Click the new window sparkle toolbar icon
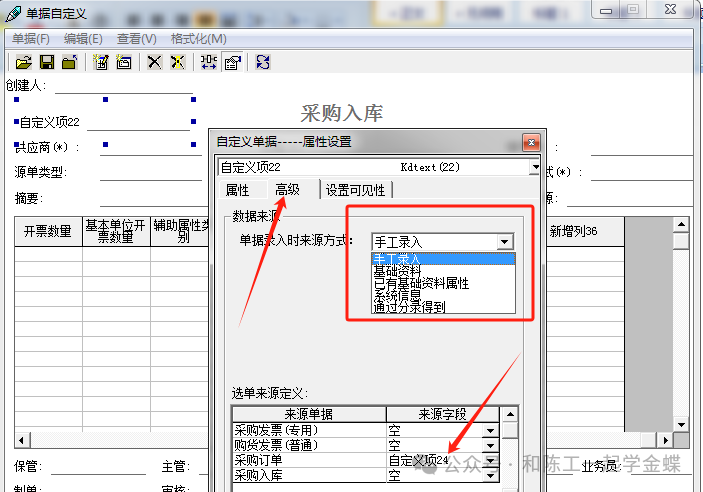Viewport: 703px width, 492px height. [x=124, y=62]
